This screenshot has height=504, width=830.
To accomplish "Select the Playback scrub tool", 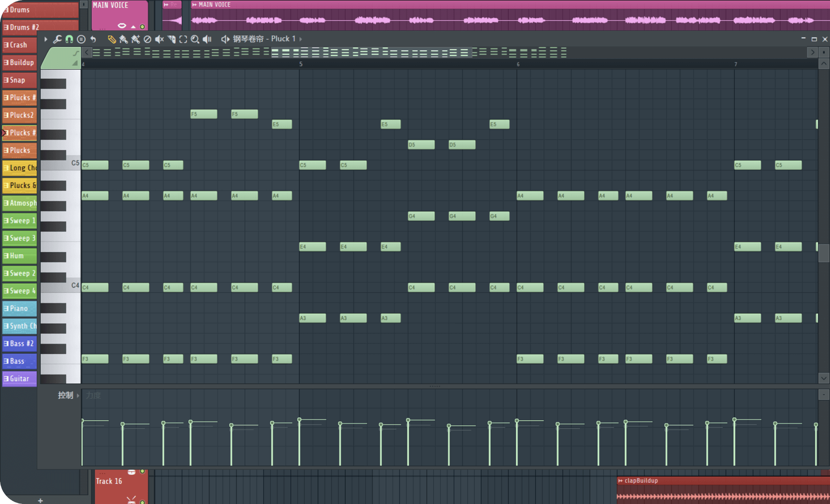I will [207, 39].
